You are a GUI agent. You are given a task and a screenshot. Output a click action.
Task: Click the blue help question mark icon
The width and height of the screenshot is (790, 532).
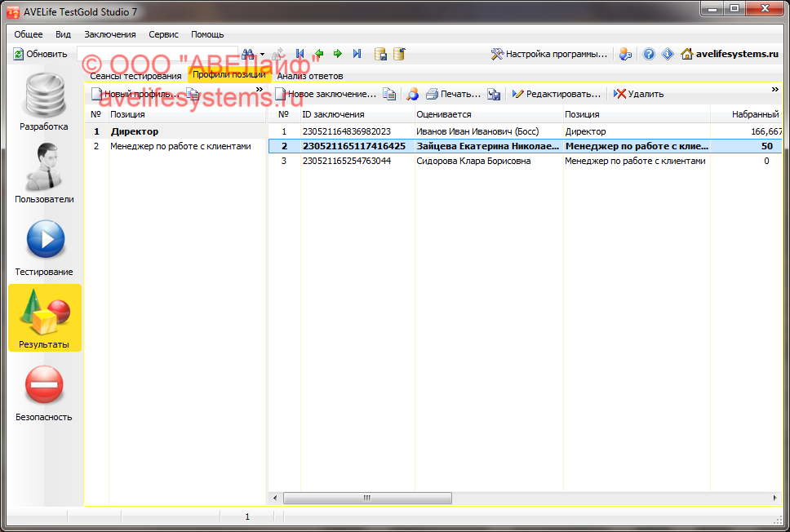(649, 54)
